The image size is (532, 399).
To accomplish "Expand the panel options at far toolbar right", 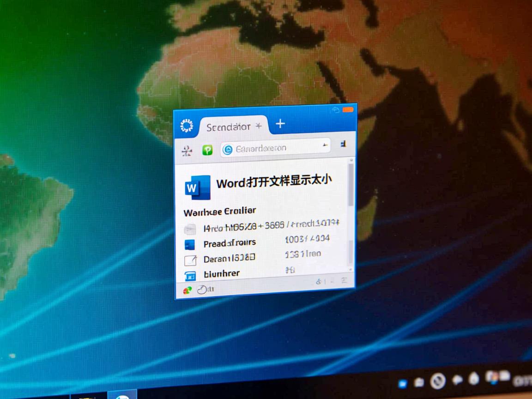I will tap(344, 145).
